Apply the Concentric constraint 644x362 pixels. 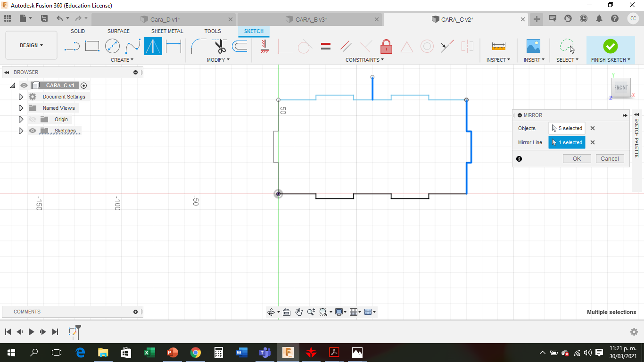[427, 46]
